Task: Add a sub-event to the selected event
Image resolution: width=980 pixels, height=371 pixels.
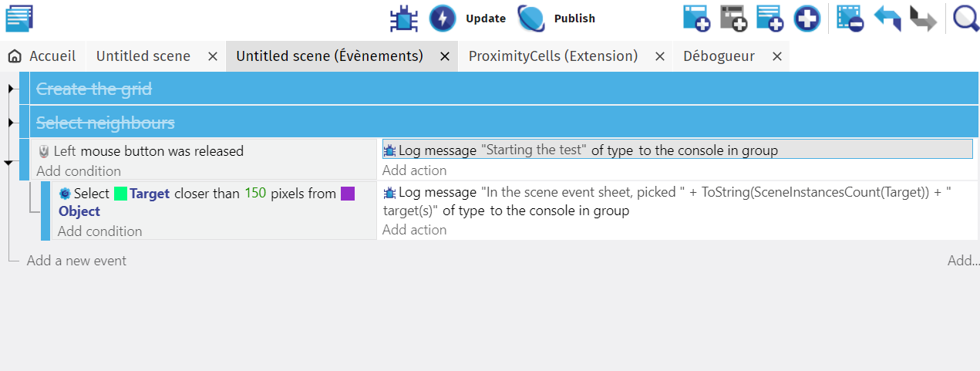Action: pyautogui.click(x=733, y=18)
